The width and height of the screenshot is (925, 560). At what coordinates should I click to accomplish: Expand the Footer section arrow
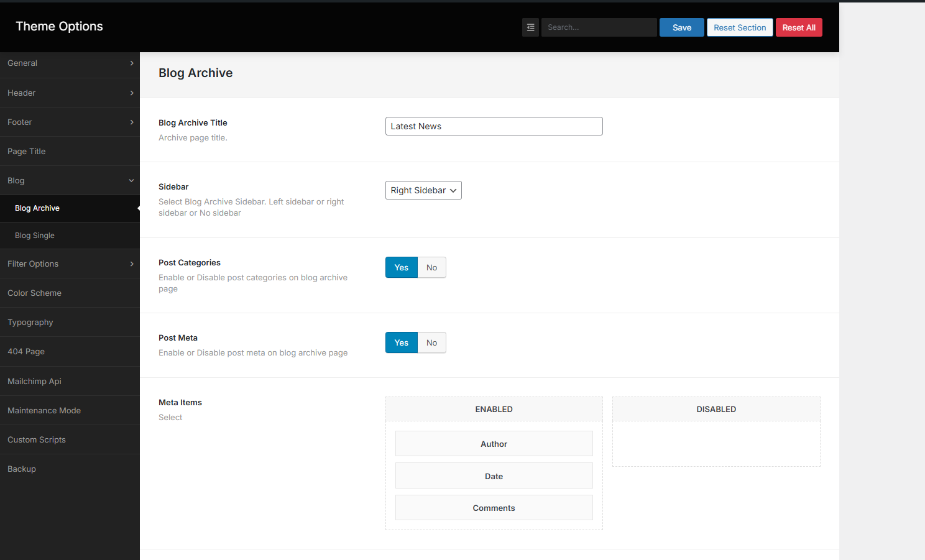click(x=132, y=122)
